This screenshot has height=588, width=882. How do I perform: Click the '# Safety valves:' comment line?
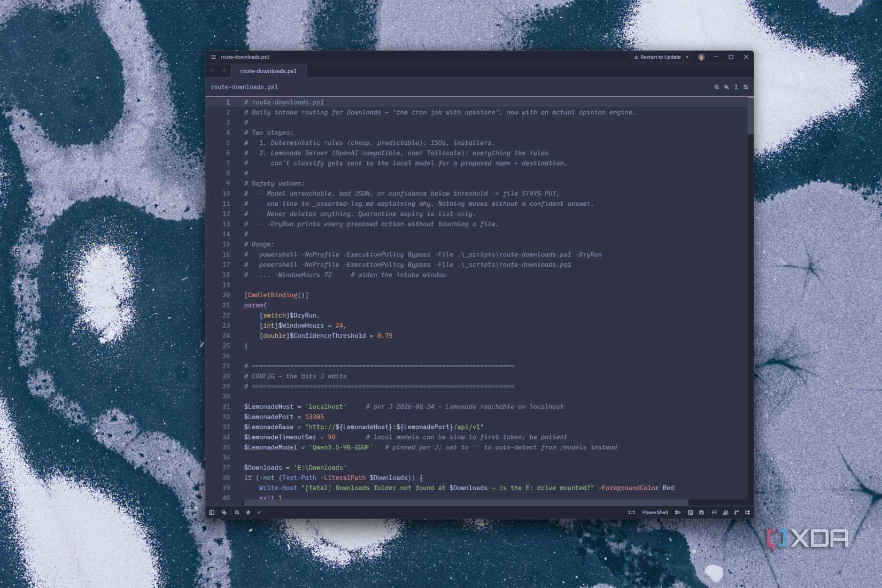coord(274,183)
